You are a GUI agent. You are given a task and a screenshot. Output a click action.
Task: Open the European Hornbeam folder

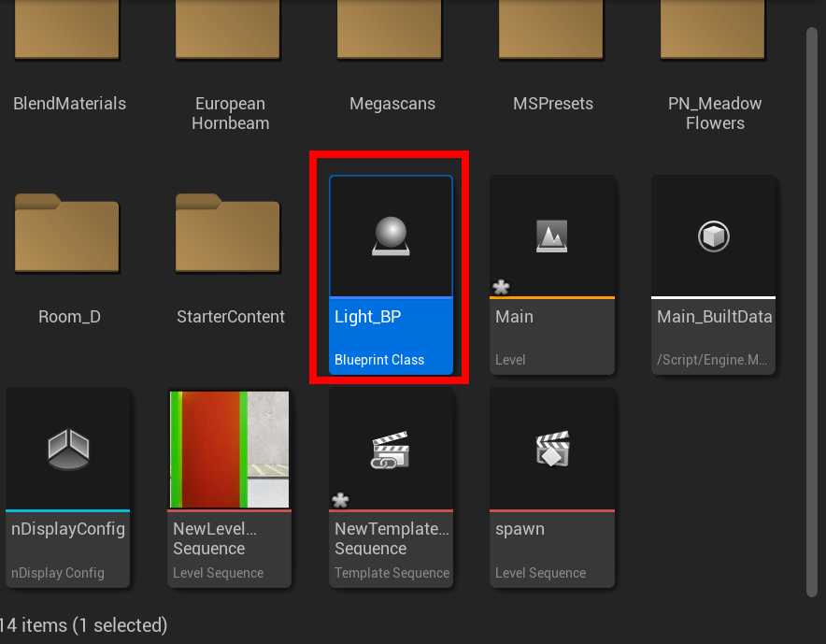228,29
